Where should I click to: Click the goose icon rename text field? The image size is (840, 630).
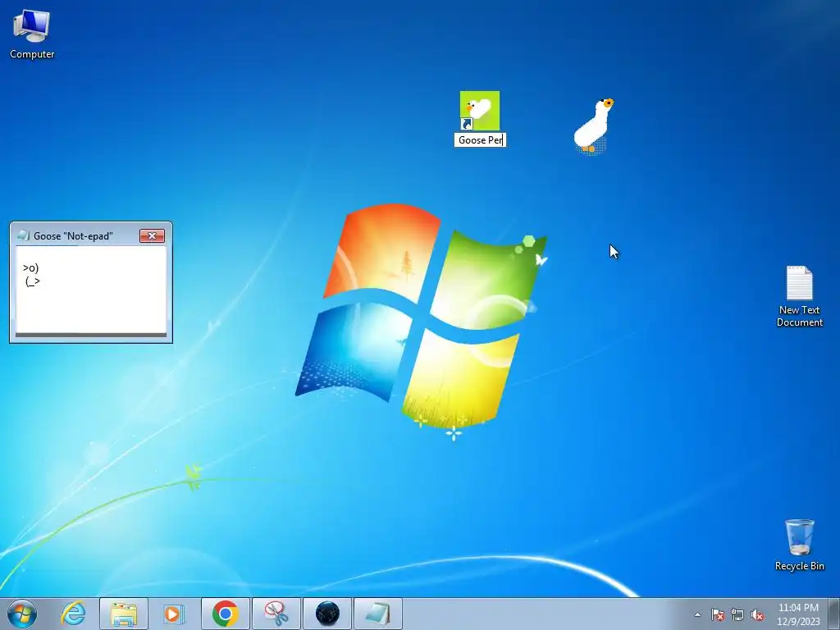tap(480, 139)
